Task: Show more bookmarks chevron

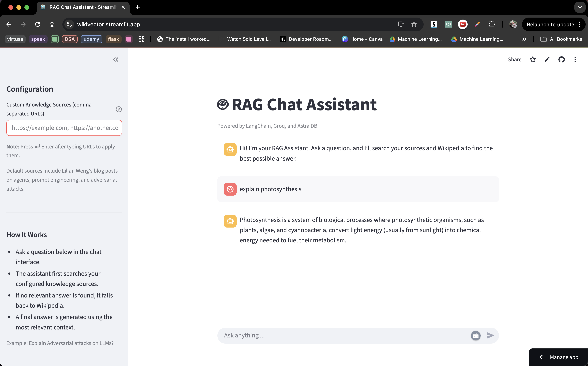Action: click(x=524, y=39)
